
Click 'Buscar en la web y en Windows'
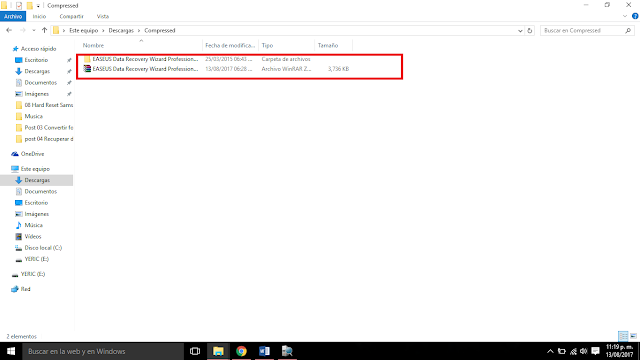coord(103,351)
